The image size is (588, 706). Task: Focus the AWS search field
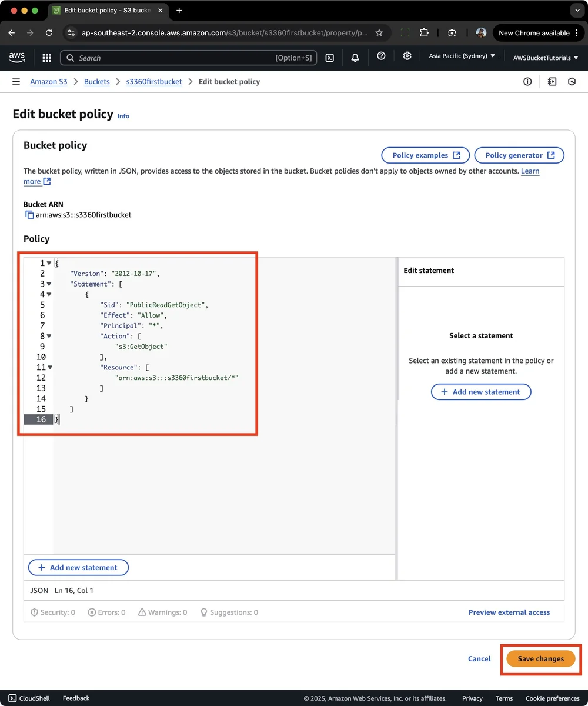[x=189, y=58]
